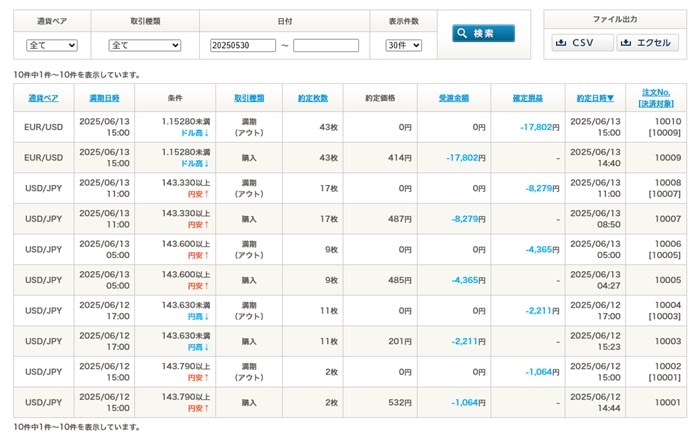
Task: Open the 取引種類 dropdown
Action: (145, 45)
